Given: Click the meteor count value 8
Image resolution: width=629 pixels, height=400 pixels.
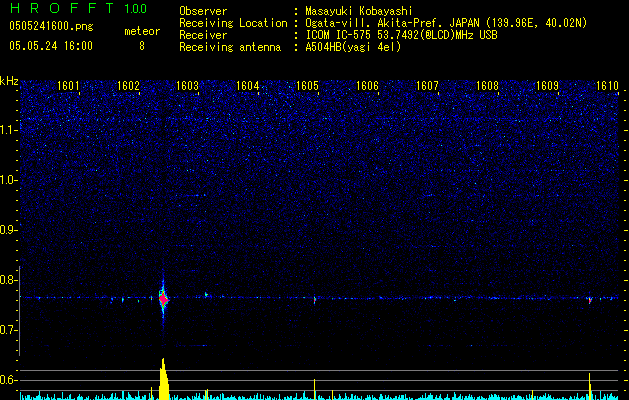Looking at the screenshot, I should [142, 46].
